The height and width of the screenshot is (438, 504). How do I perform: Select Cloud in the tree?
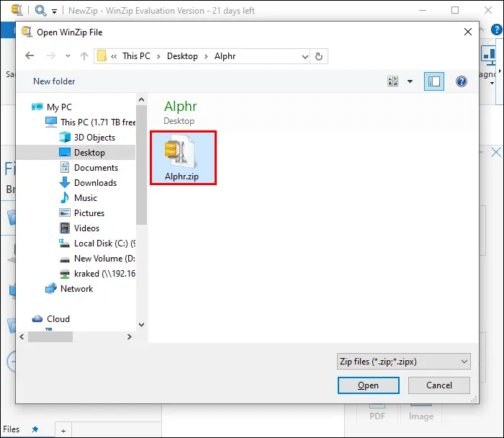click(x=58, y=318)
